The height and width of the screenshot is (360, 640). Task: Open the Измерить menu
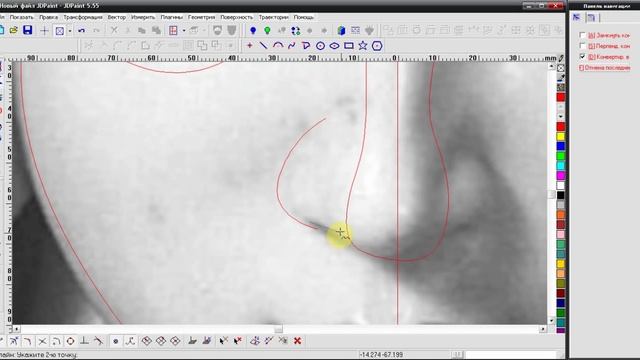pyautogui.click(x=143, y=17)
